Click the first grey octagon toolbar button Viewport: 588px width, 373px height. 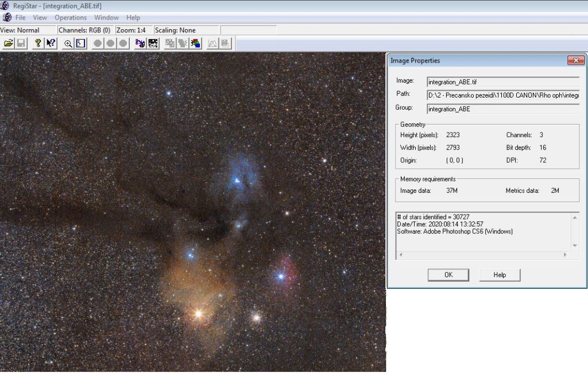coord(98,43)
